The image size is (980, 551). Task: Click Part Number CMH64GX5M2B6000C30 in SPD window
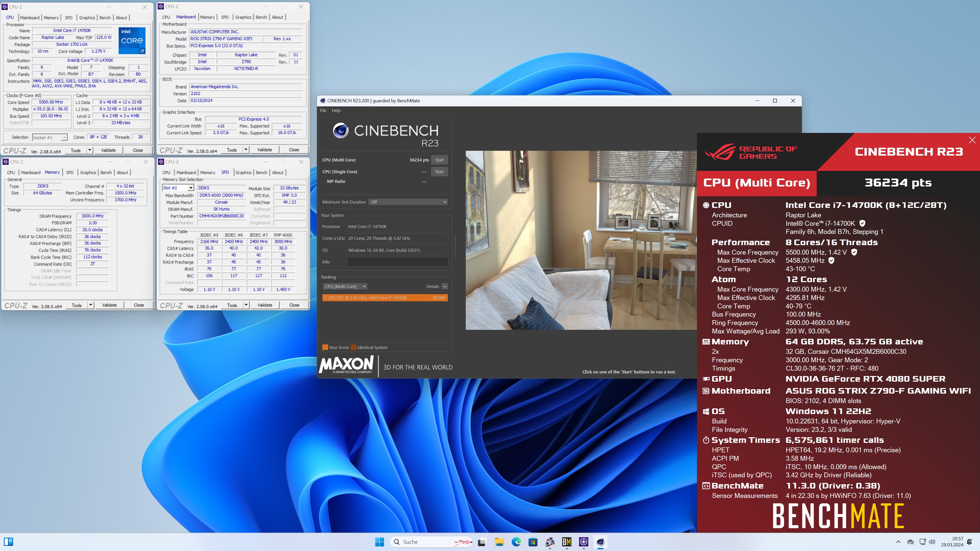point(222,216)
